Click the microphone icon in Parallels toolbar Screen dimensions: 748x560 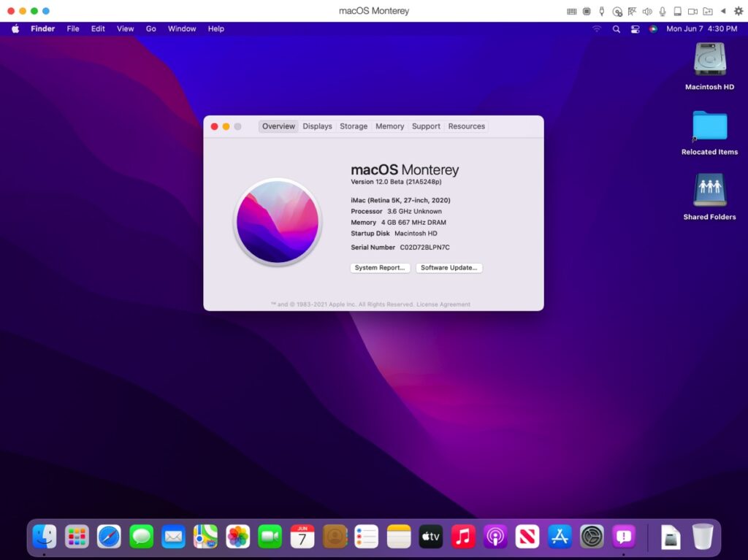click(x=663, y=11)
